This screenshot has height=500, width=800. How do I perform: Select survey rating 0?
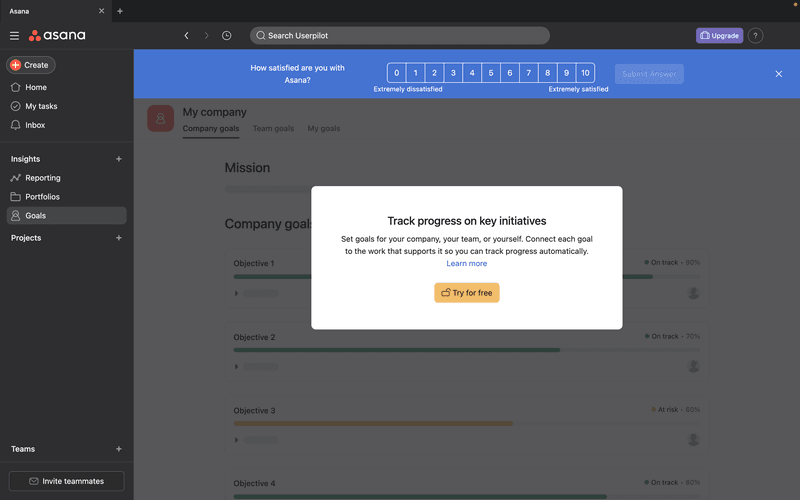tap(396, 73)
